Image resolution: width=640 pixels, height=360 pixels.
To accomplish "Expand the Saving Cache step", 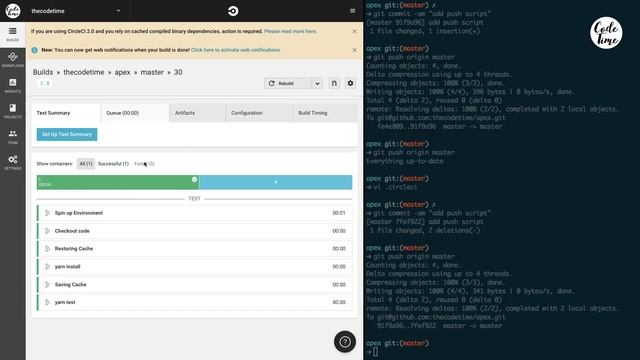I will point(195,284).
